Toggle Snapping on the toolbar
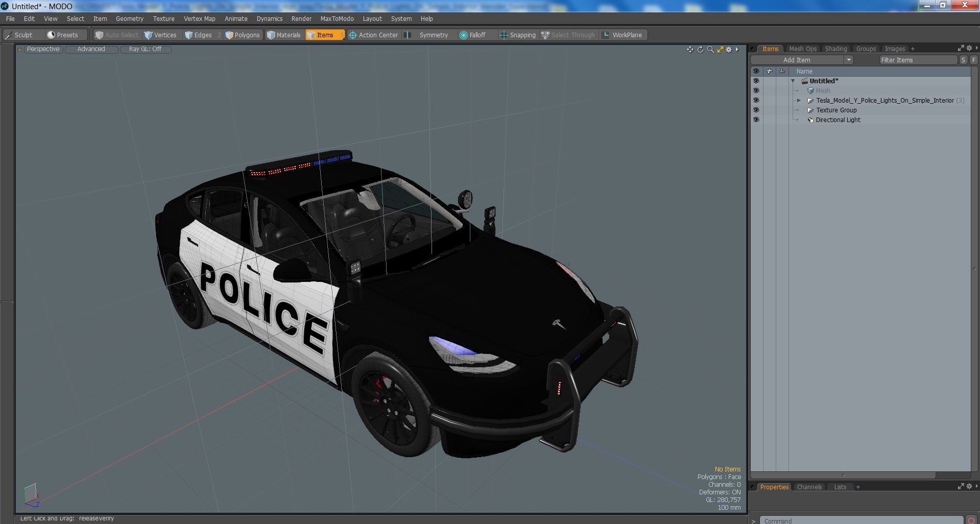Image resolution: width=980 pixels, height=524 pixels. tap(518, 35)
